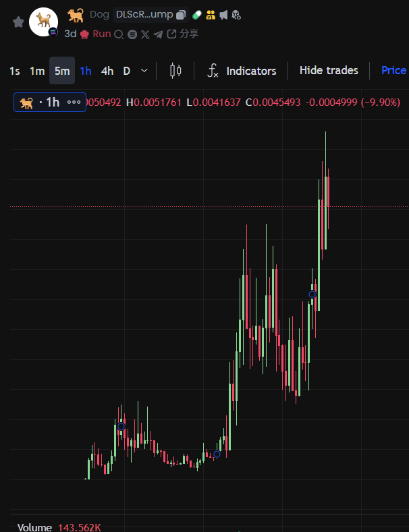409x532 pixels.
Task: Click the Volume 143.562K label
Action: pos(59,527)
